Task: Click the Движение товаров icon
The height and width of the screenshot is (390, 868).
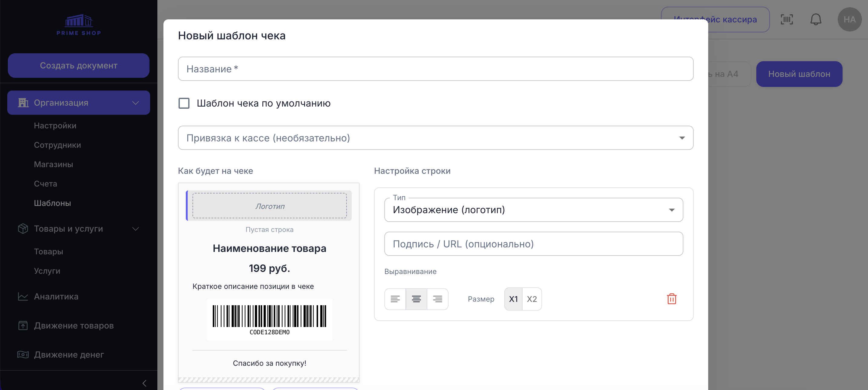Action: click(23, 325)
